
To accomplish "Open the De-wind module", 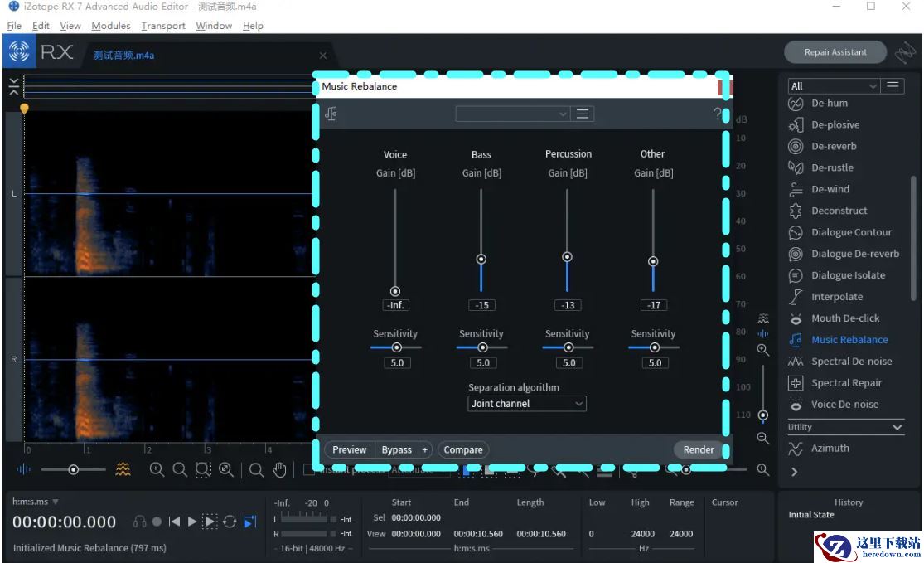I will 830,189.
